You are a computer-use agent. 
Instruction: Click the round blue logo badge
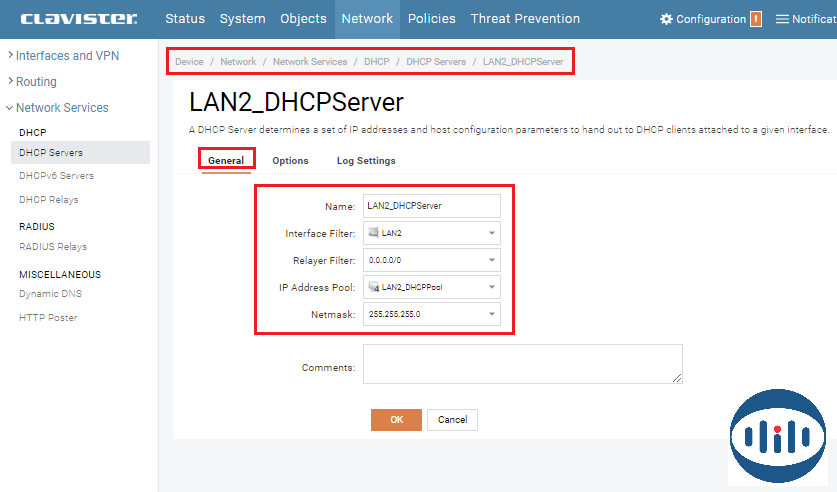[776, 436]
